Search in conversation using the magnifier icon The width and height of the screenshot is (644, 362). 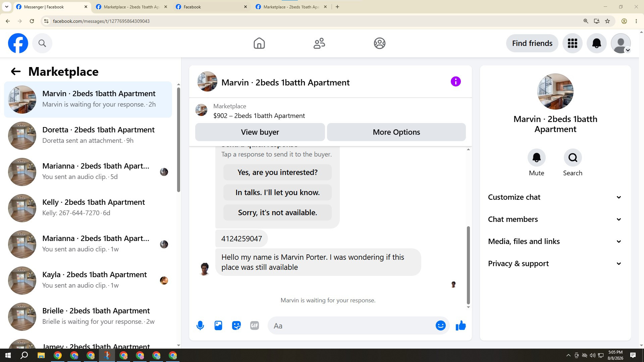tap(573, 158)
